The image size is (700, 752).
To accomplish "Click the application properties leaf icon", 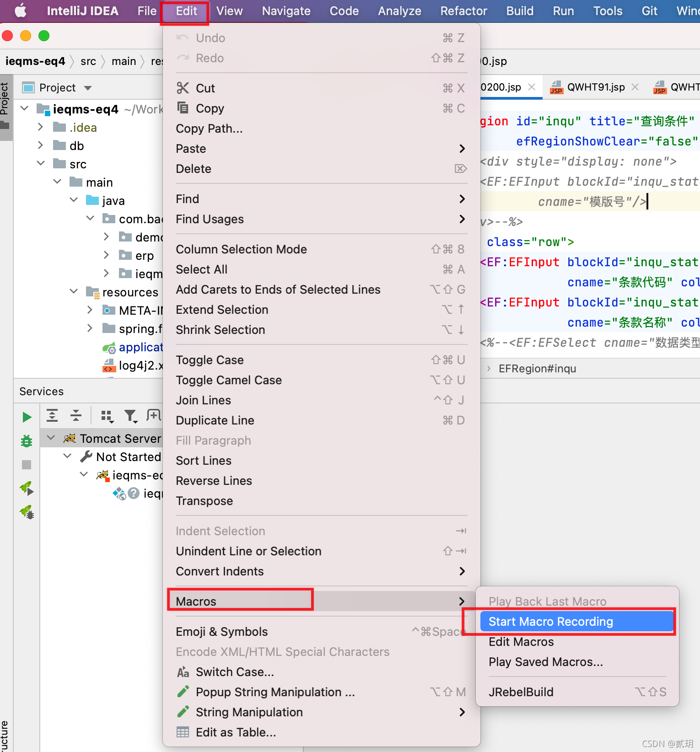I will click(109, 348).
